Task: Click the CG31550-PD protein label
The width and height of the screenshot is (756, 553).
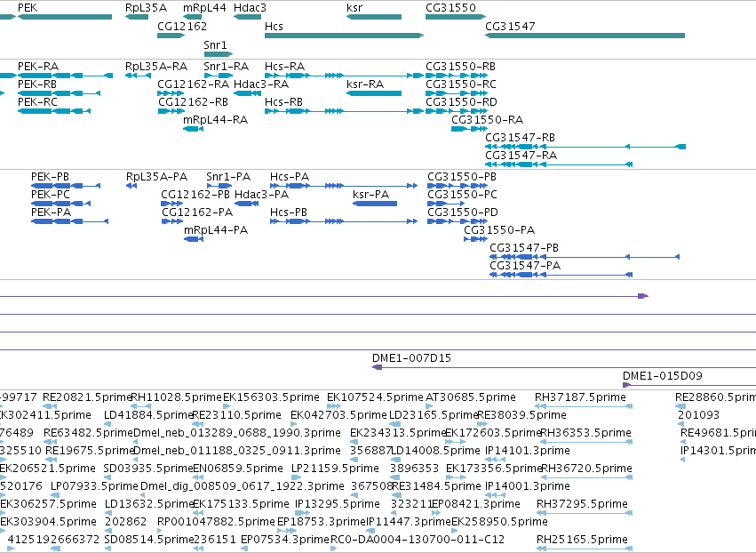Action: [x=463, y=212]
